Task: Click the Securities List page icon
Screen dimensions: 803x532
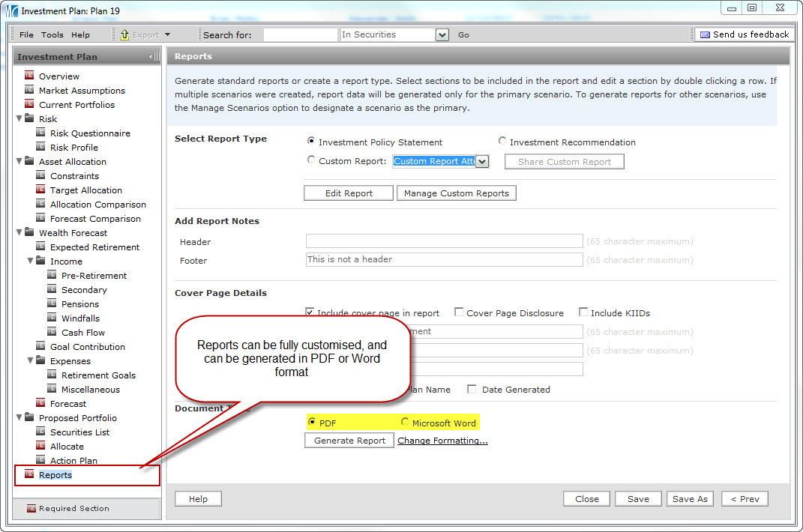Action: click(40, 432)
